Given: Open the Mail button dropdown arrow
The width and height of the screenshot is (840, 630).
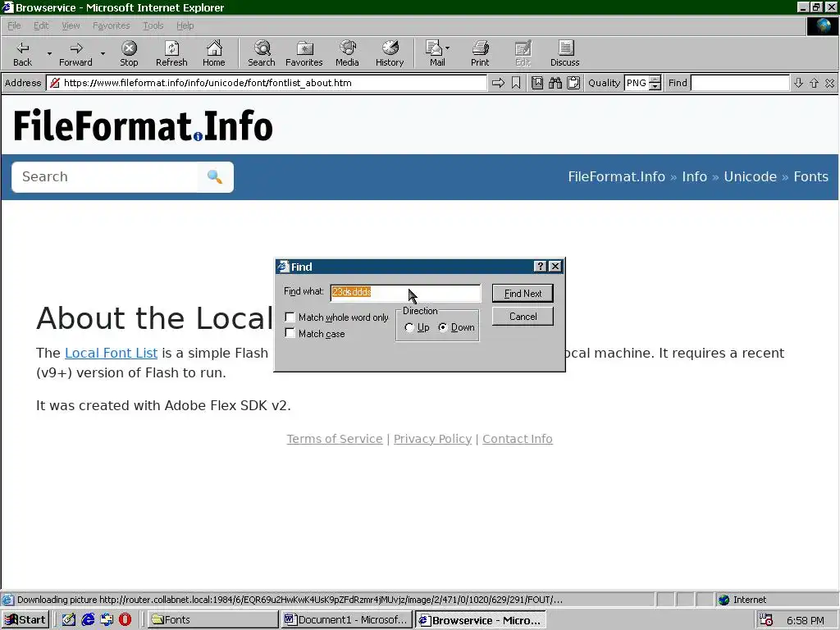Looking at the screenshot, I should coord(448,48).
